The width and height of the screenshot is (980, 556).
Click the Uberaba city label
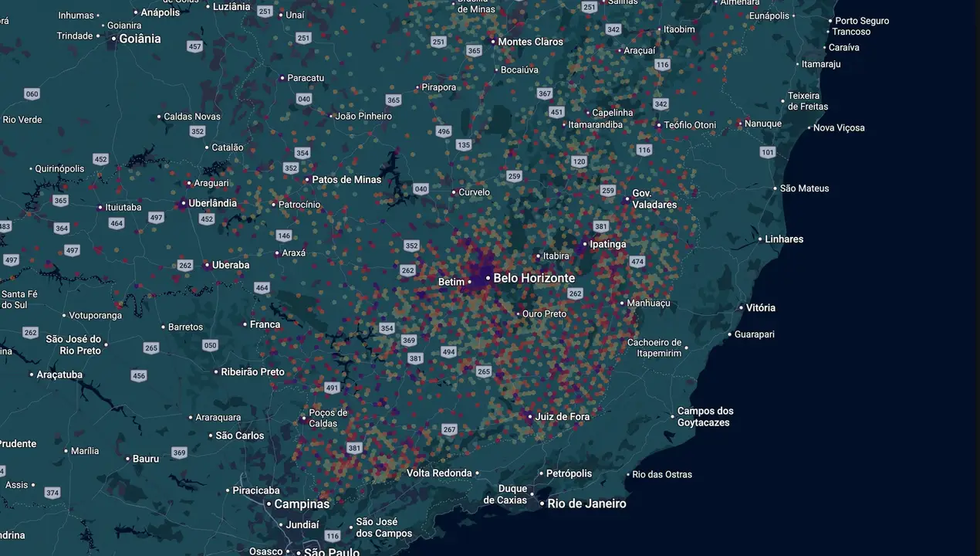pyautogui.click(x=231, y=265)
